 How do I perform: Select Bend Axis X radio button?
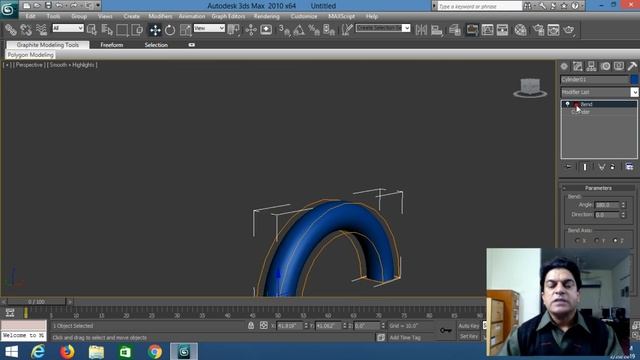(577, 241)
